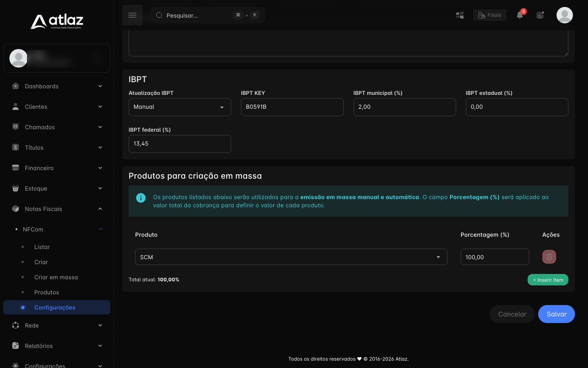Delete the SCM product row
Screen dimensions: 588x368
coord(549,257)
